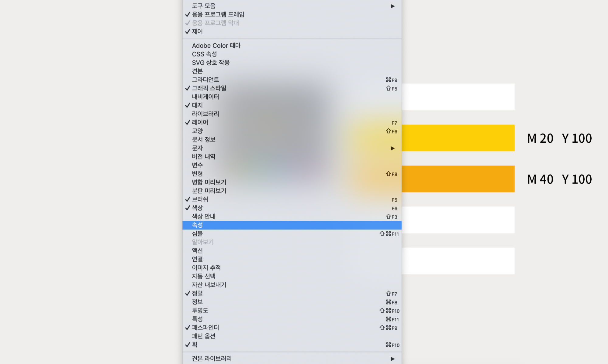Click the M 40 Y 100 orange swatch
The image size is (608, 364).
[458, 179]
